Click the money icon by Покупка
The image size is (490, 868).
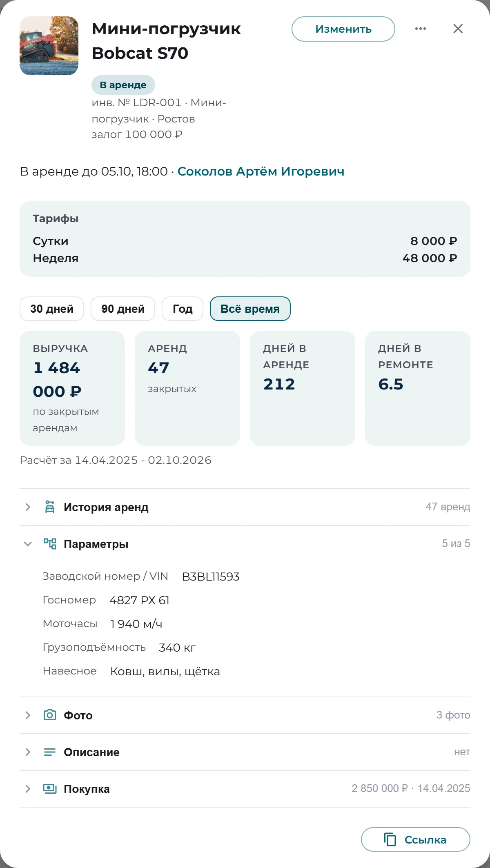click(50, 788)
